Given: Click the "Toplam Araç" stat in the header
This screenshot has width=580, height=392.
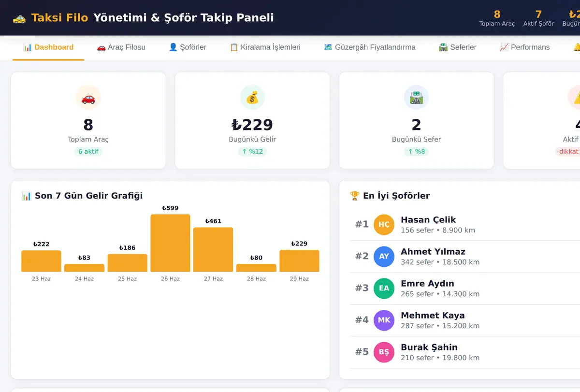Looking at the screenshot, I should pos(497,18).
